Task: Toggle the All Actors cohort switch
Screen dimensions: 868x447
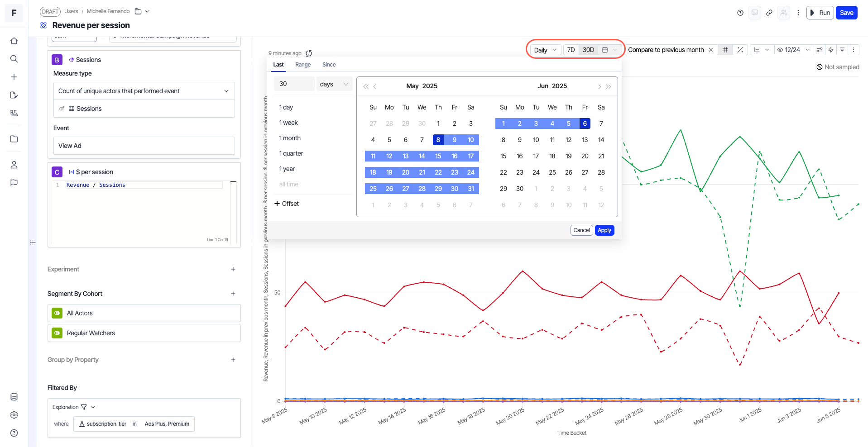Action: coord(57,313)
